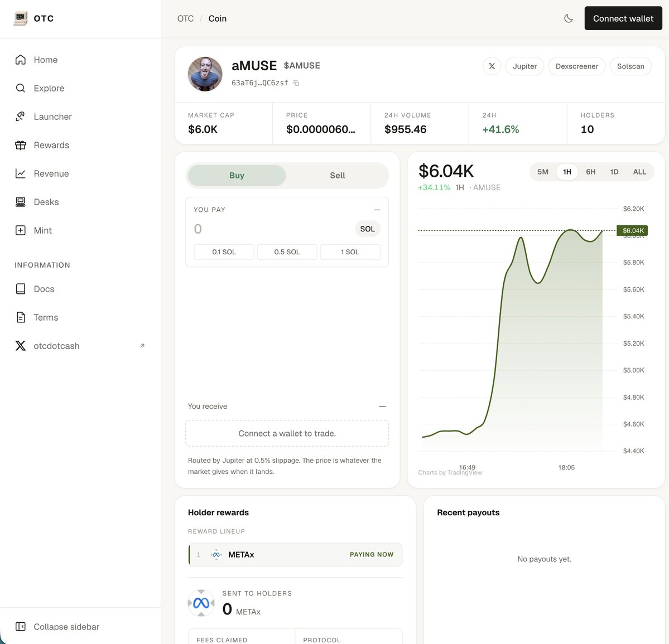Screen dimensions: 669x644
Task: Click the Meta logo beside Sent to Holders
Action: [x=201, y=603]
